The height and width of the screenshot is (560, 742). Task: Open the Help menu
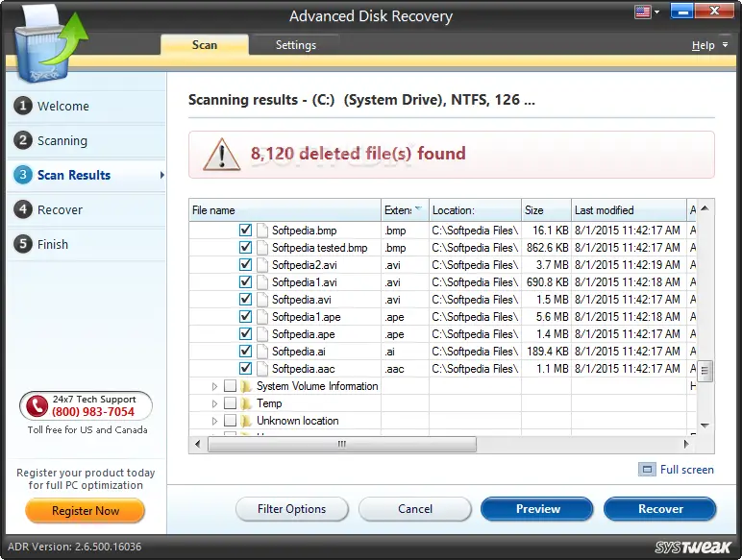(704, 45)
